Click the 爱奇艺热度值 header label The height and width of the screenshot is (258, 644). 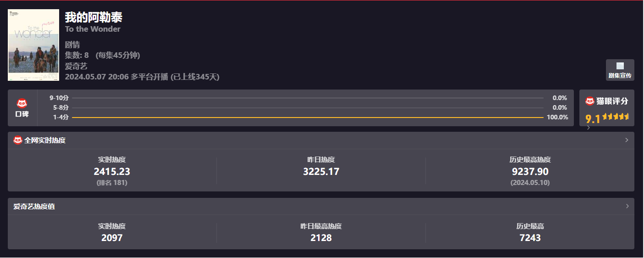34,207
